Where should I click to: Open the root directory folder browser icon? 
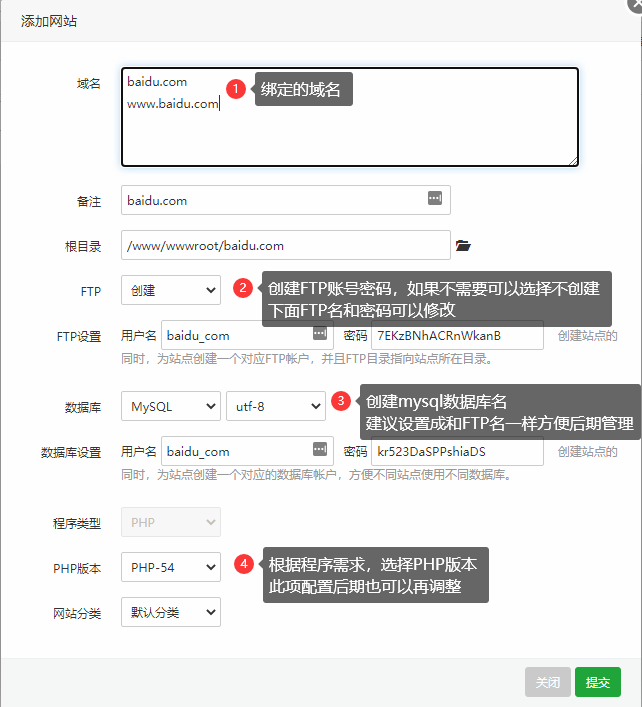pos(462,245)
